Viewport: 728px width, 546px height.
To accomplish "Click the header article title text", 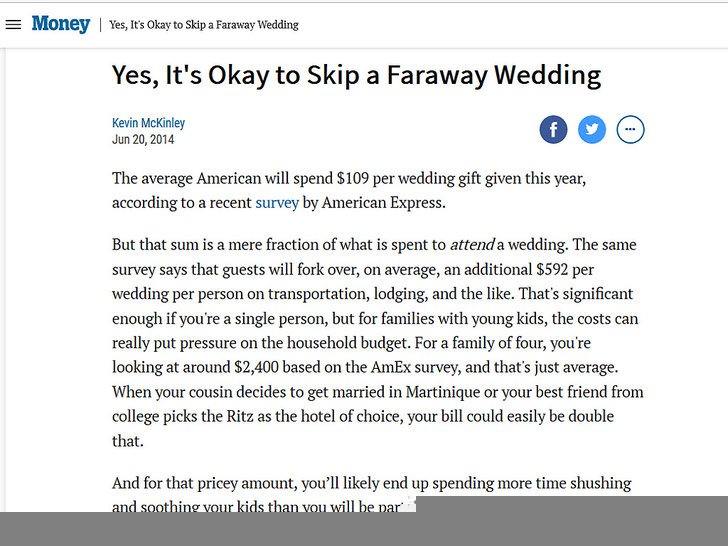I will click(x=204, y=25).
